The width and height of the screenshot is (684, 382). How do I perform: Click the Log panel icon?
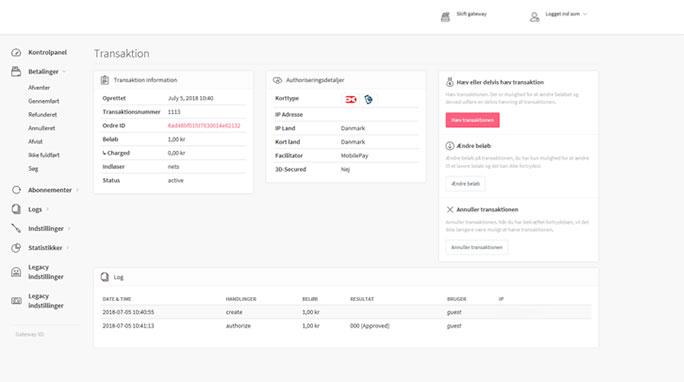click(105, 277)
